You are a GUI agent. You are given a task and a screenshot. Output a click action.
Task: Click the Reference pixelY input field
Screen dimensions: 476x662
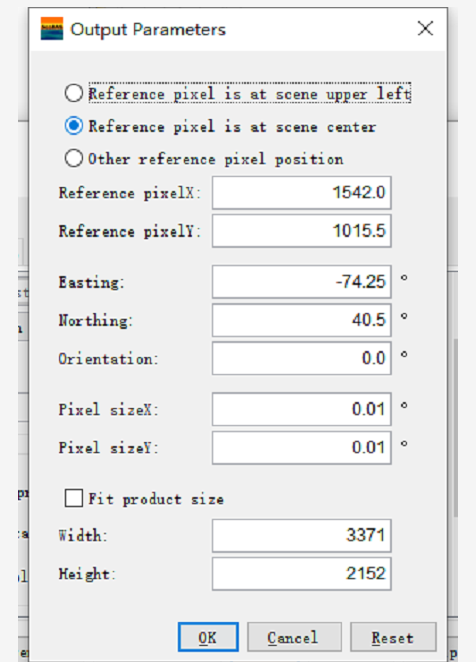click(x=302, y=231)
